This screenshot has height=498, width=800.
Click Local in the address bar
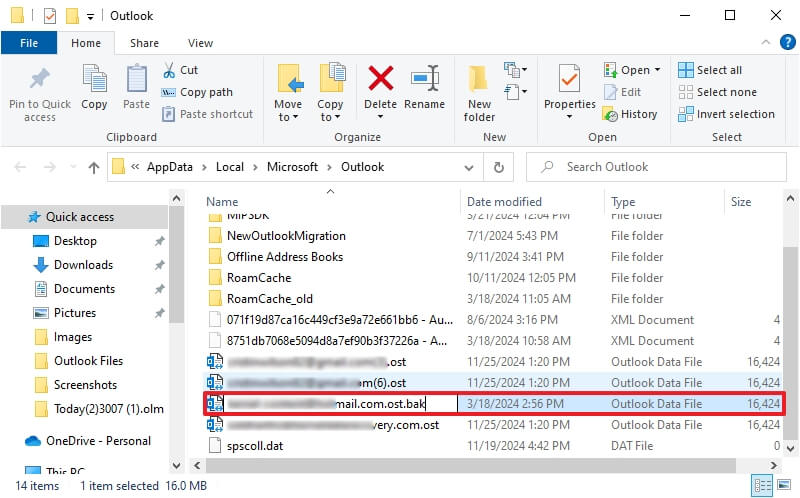click(230, 167)
